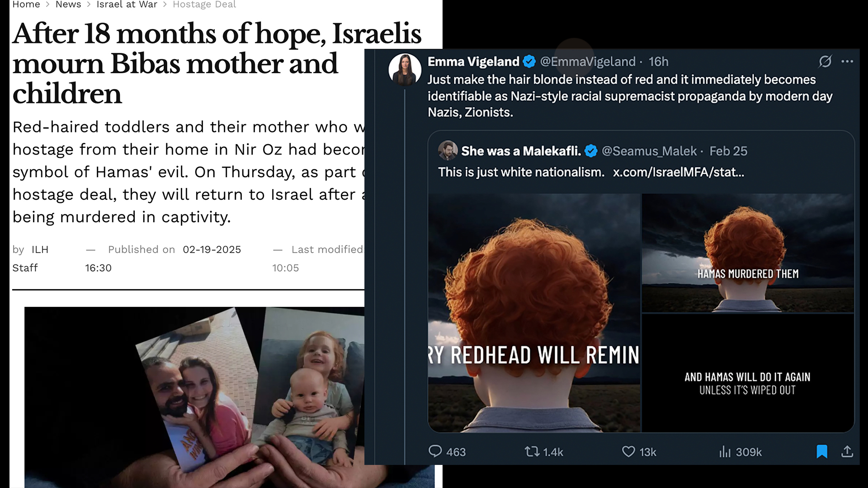This screenshot has height=488, width=868.
Task: Open Israel at War breadcrumb
Action: point(127,5)
